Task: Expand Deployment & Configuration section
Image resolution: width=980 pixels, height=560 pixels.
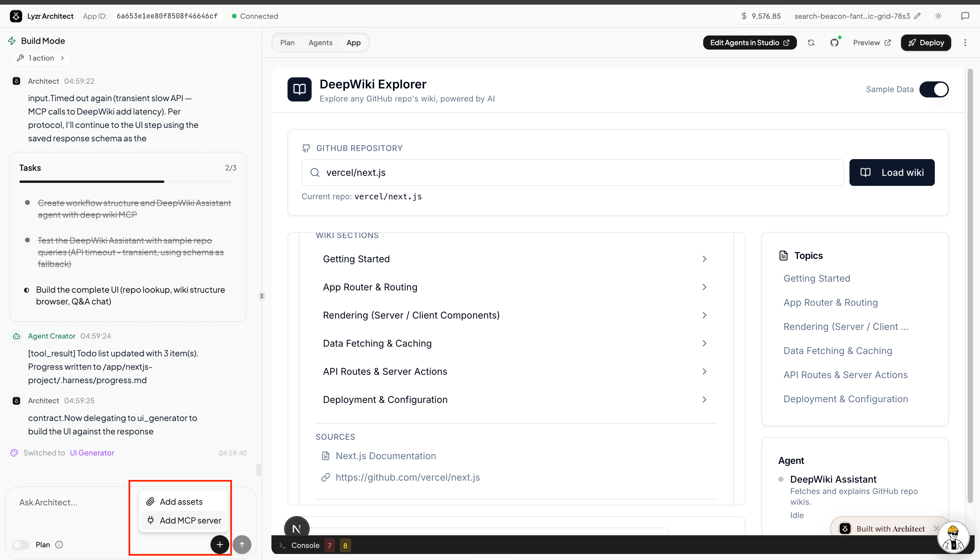Action: (516, 399)
